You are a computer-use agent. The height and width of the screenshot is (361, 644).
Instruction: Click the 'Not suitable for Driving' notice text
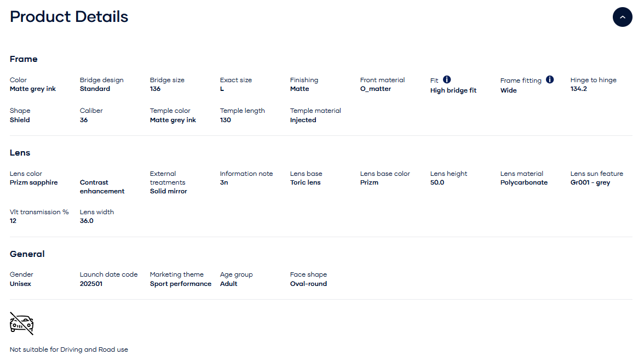pyautogui.click(x=69, y=349)
